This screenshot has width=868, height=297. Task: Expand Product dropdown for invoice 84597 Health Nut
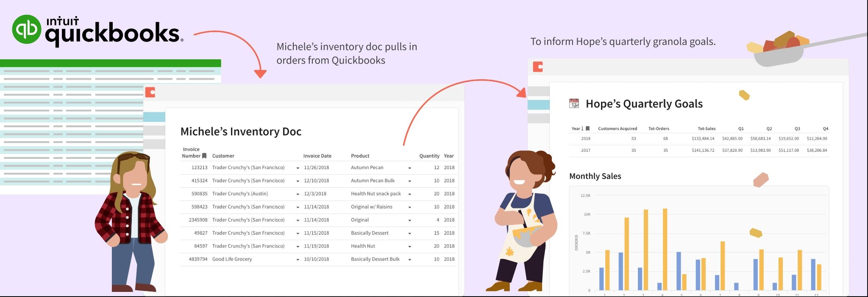click(x=409, y=247)
